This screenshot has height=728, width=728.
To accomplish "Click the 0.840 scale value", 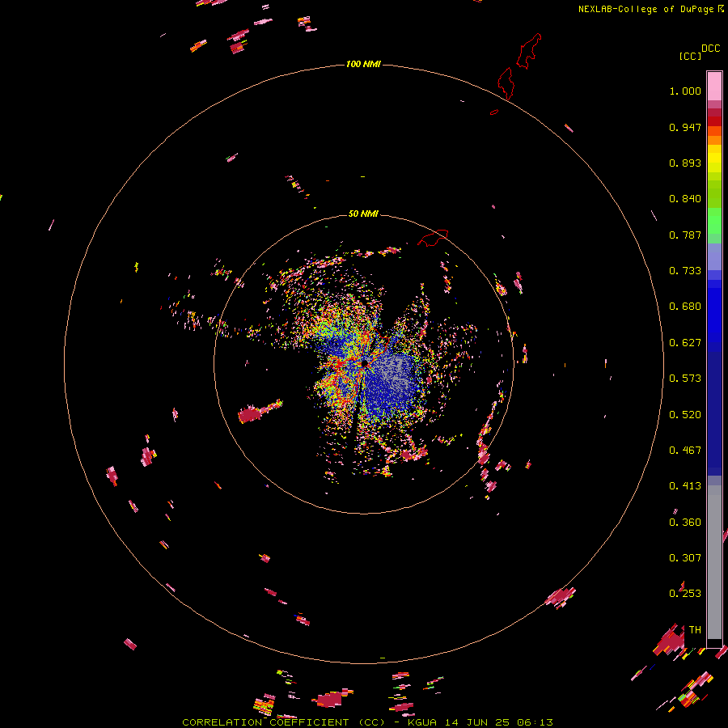I will [685, 199].
